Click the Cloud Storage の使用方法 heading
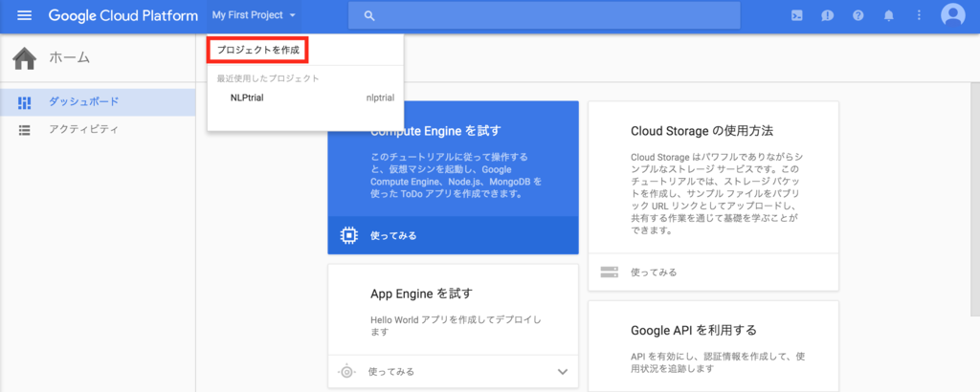Image resolution: width=980 pixels, height=392 pixels. click(x=702, y=131)
